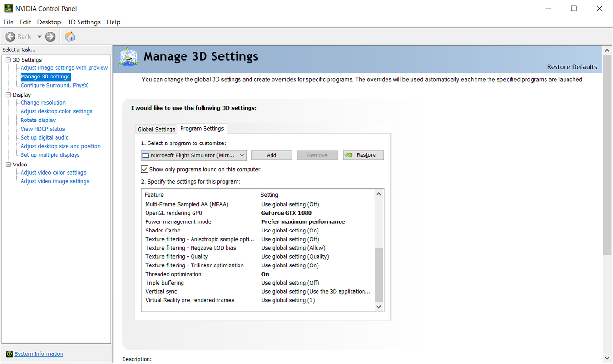
Task: Open Set up digital audio
Action: point(45,138)
